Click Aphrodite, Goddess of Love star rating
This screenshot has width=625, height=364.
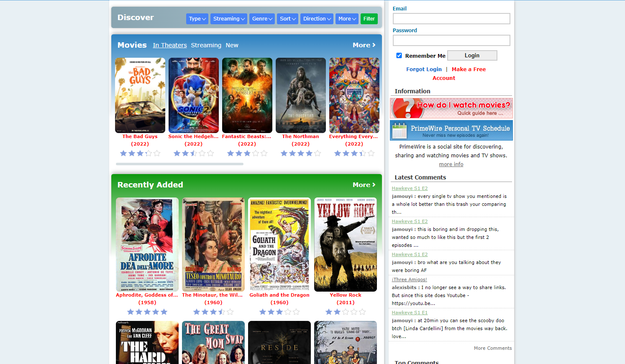coord(147,312)
